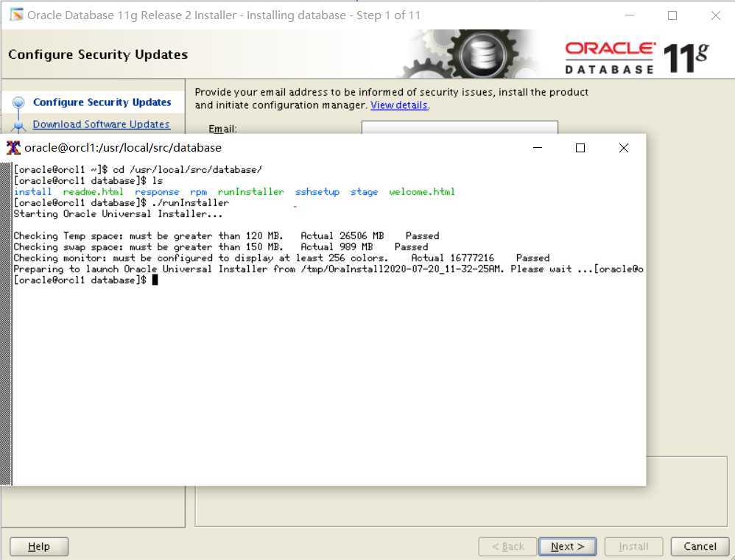Select Configure Security Updates step

[x=102, y=102]
